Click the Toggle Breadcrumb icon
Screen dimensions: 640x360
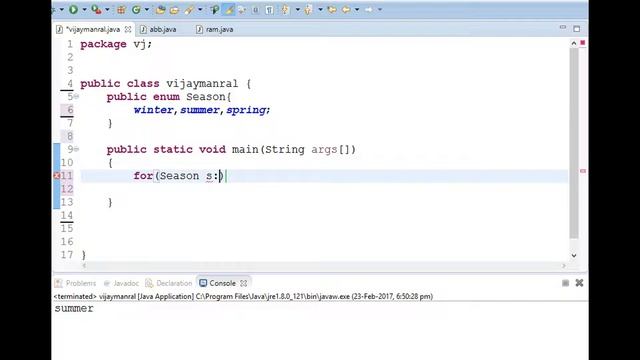(x=215, y=9)
